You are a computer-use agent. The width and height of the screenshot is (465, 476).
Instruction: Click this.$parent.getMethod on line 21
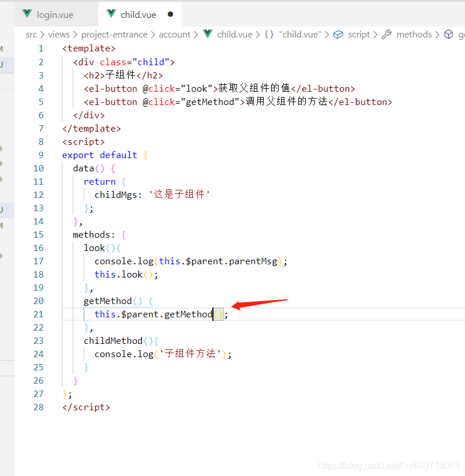(153, 314)
